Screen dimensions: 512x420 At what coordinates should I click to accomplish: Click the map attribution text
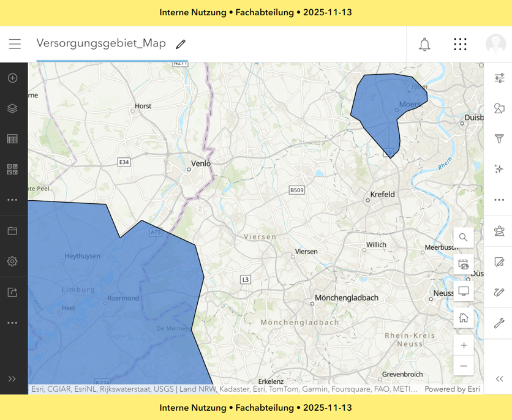click(224, 389)
